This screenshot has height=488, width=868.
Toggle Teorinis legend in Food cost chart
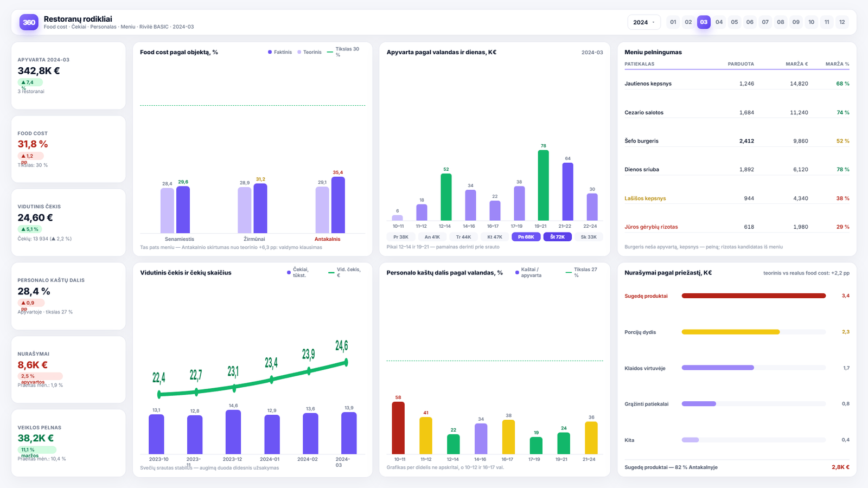coord(309,52)
